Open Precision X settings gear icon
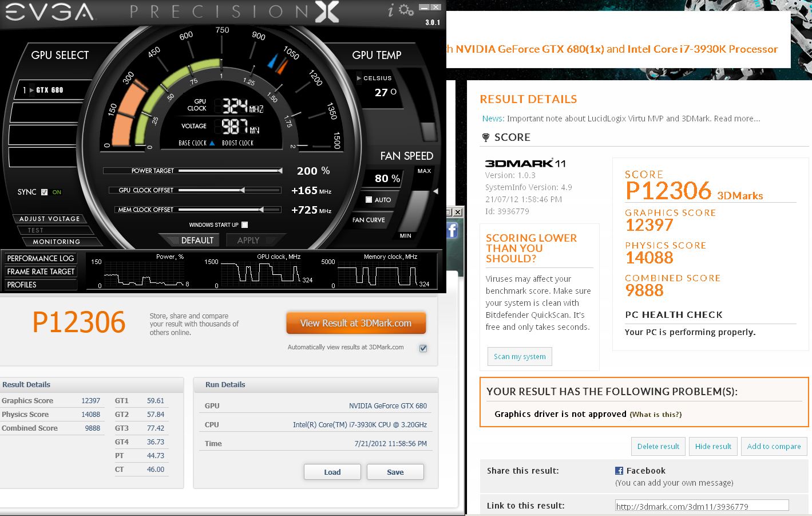 (x=406, y=10)
